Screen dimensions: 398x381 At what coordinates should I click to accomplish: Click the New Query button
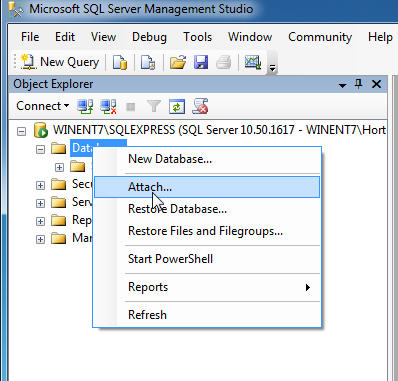pos(60,62)
